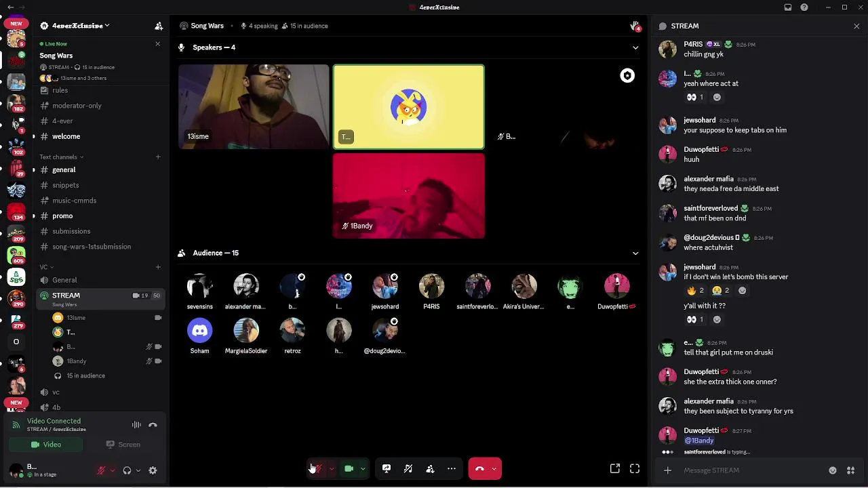Click the move-to-audience icon

pos(430,468)
